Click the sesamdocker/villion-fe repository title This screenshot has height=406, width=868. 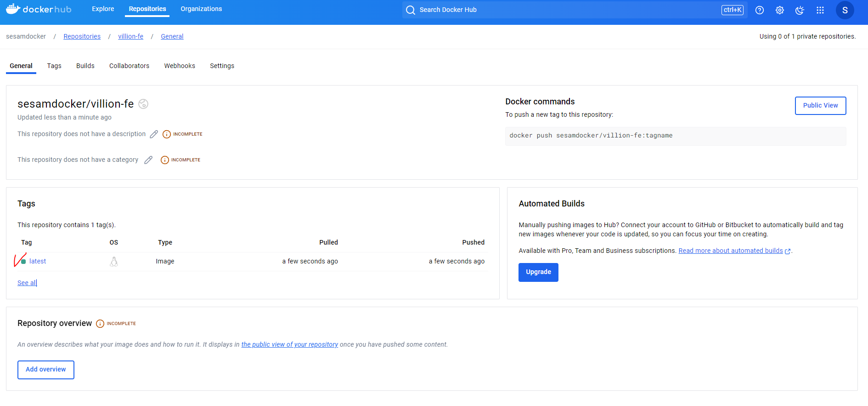click(76, 104)
